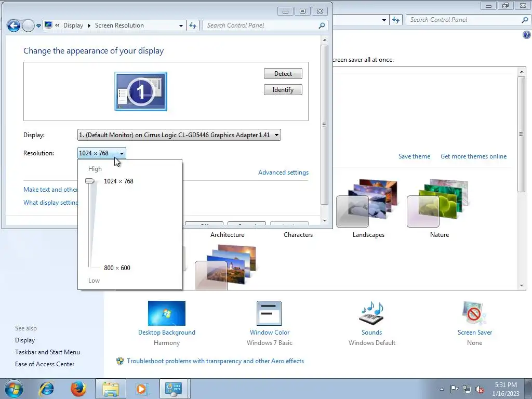This screenshot has width=532, height=399.
Task: Select the lighthouse theme below Architecture
Action: [225, 268]
